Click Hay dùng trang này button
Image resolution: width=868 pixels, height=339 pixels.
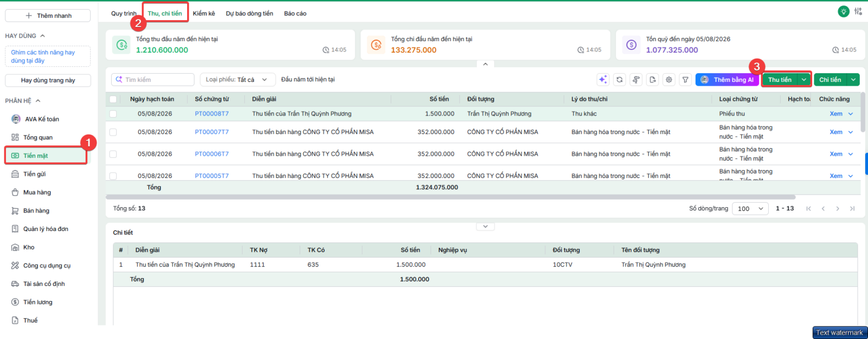[48, 80]
